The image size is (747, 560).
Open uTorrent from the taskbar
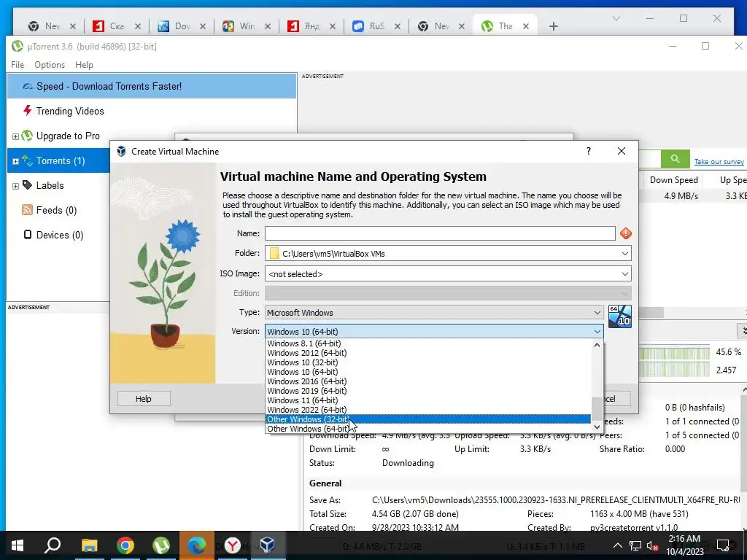click(x=161, y=545)
